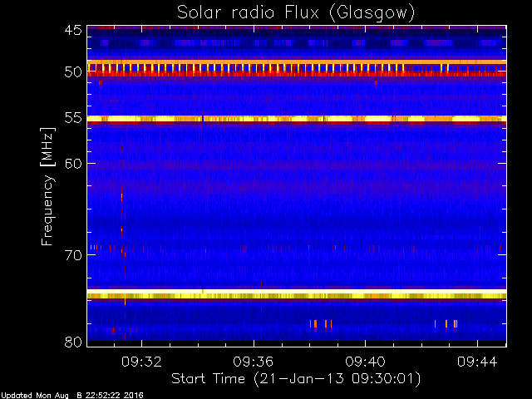532x399 pixels.
Task: Click the '09:36' time tick label
Action: click(x=253, y=362)
